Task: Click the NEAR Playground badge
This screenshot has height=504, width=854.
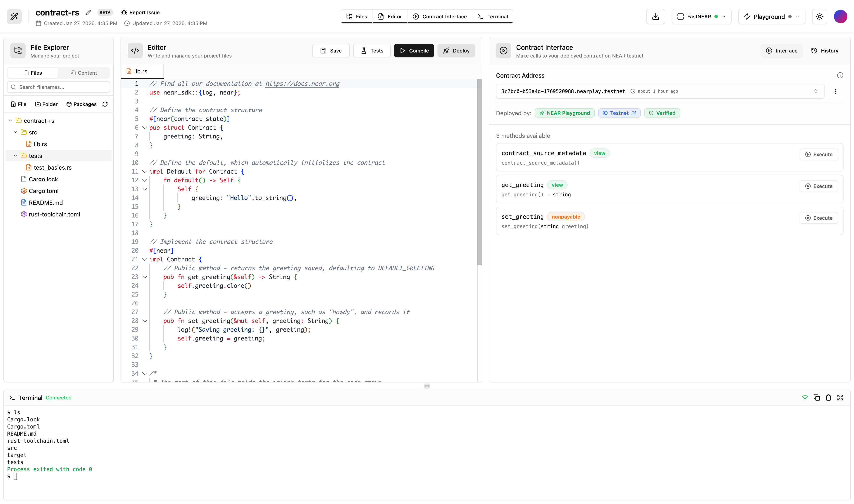Action: (x=565, y=113)
